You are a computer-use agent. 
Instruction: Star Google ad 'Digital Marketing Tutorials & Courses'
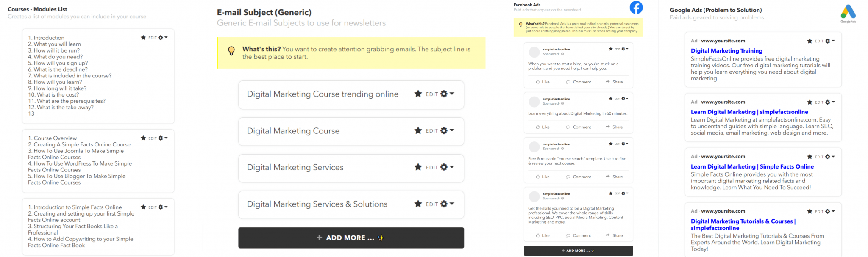coord(810,211)
